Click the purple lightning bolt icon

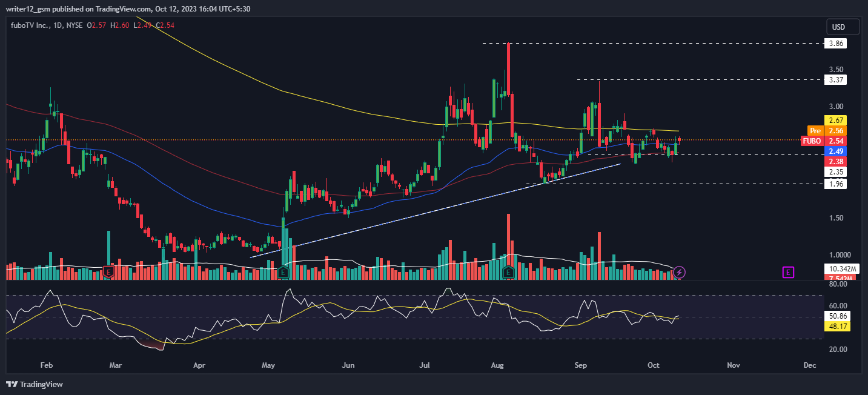[680, 273]
